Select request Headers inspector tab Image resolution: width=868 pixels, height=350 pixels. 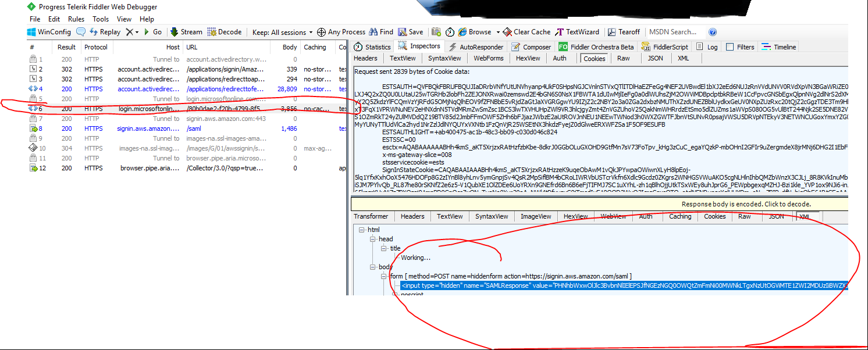click(x=366, y=58)
